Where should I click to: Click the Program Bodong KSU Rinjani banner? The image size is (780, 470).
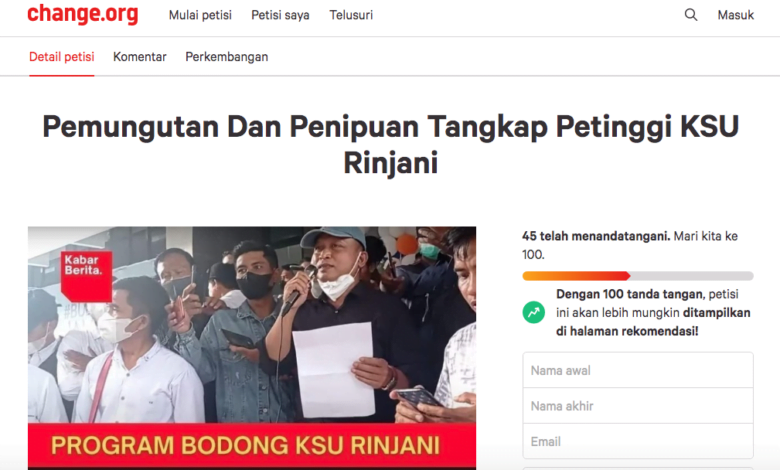[252, 446]
